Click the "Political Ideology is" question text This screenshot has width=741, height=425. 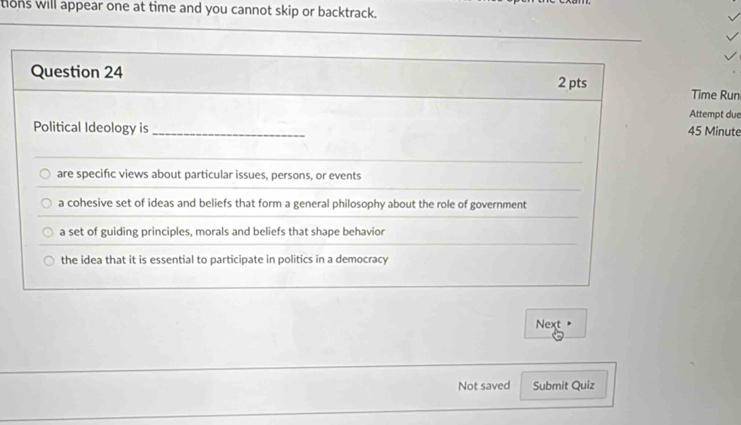pos(91,128)
